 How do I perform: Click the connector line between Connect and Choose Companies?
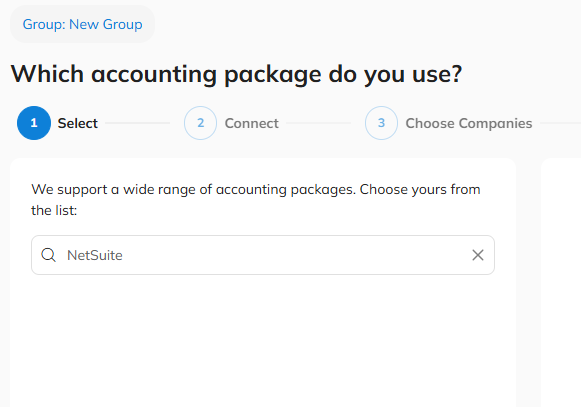tap(318, 123)
